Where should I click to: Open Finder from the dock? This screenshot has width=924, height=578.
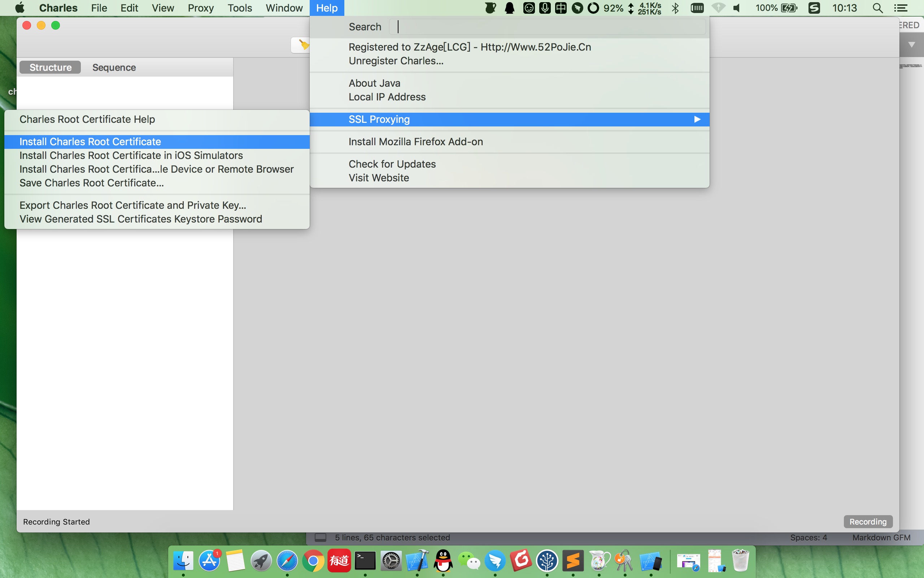click(x=183, y=561)
